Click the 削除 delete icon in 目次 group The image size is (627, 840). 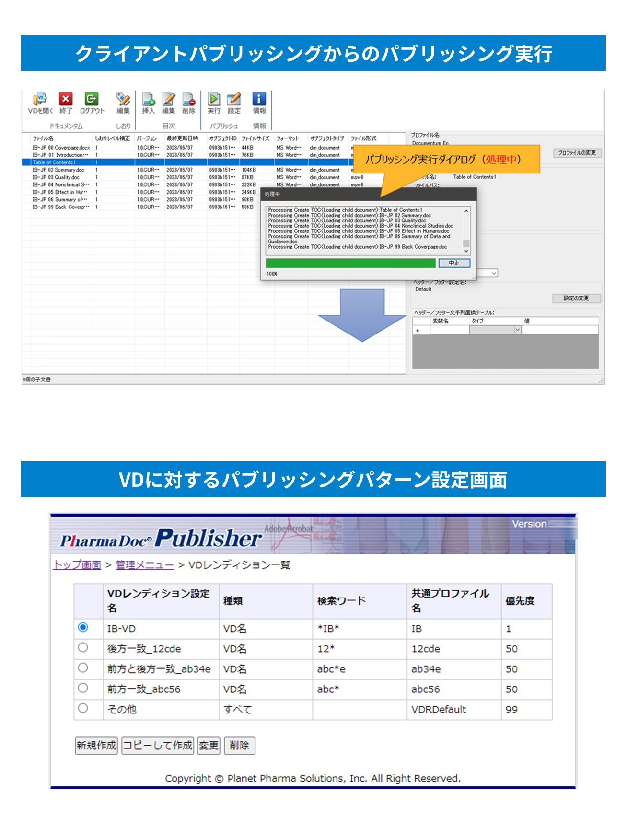click(x=189, y=99)
